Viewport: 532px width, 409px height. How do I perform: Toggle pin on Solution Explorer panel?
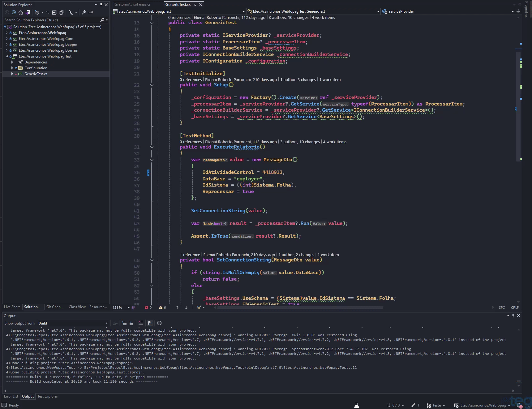pos(101,5)
